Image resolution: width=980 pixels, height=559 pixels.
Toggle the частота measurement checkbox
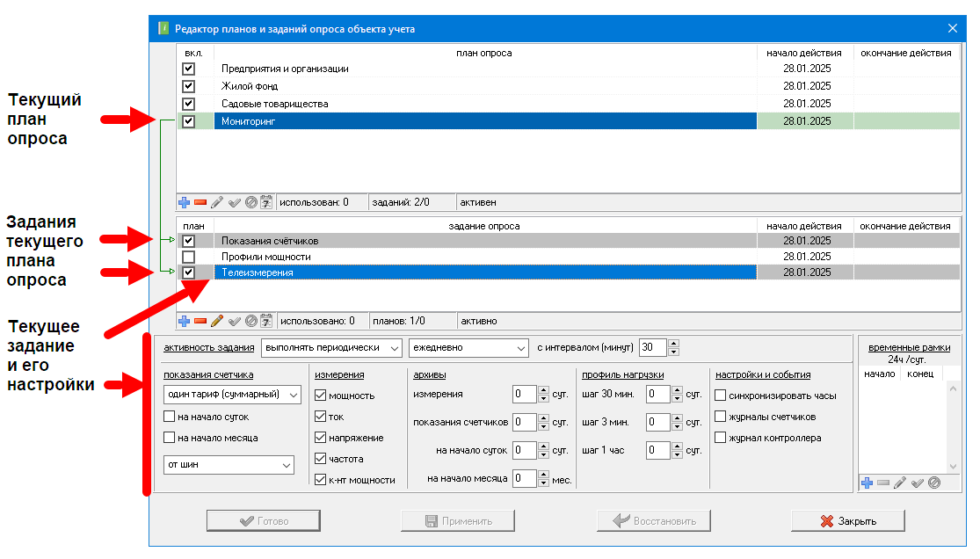tap(321, 458)
